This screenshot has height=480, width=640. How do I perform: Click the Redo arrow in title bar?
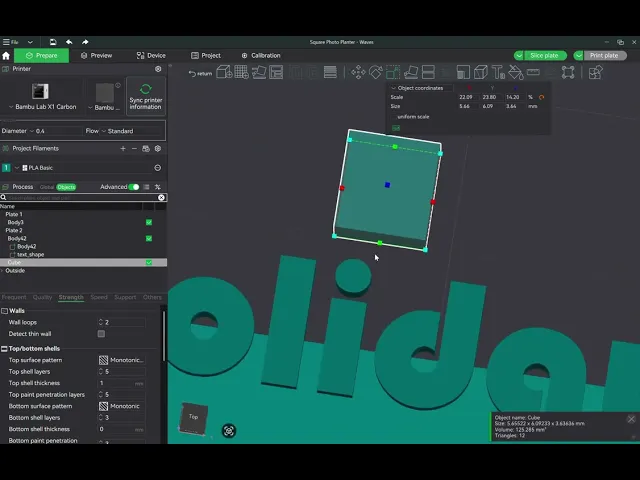pyautogui.click(x=85, y=42)
